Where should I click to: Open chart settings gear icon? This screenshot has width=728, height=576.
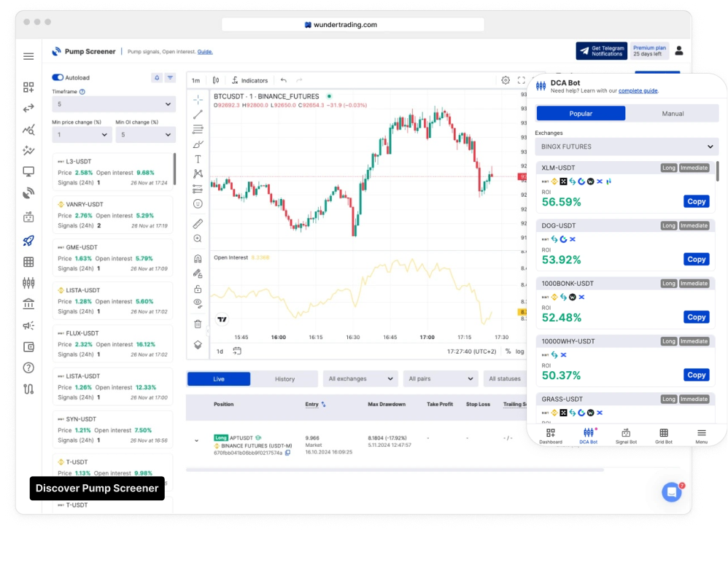point(506,80)
